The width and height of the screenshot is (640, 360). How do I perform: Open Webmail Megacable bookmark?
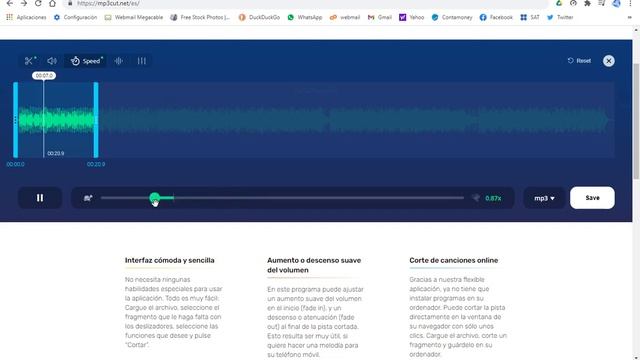coord(134,17)
